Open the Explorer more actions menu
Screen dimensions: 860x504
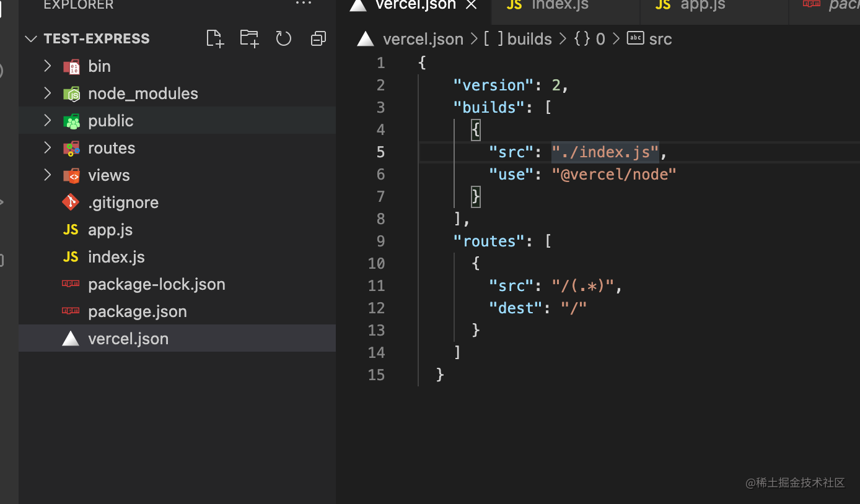pos(304,4)
